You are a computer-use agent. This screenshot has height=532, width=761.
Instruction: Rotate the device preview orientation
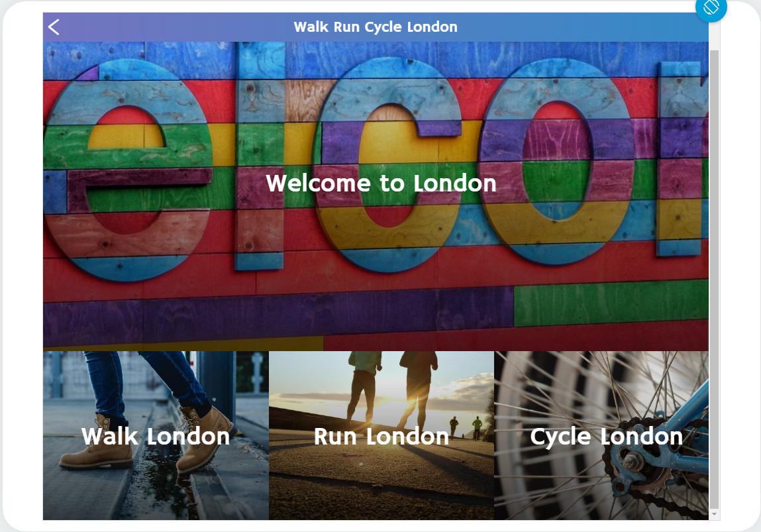(x=711, y=7)
